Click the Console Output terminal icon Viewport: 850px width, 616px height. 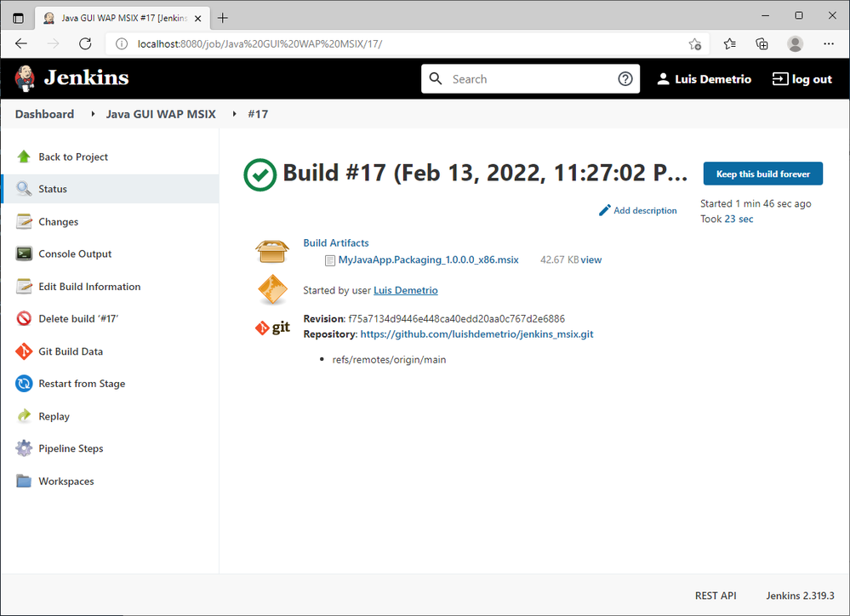pyautogui.click(x=24, y=254)
